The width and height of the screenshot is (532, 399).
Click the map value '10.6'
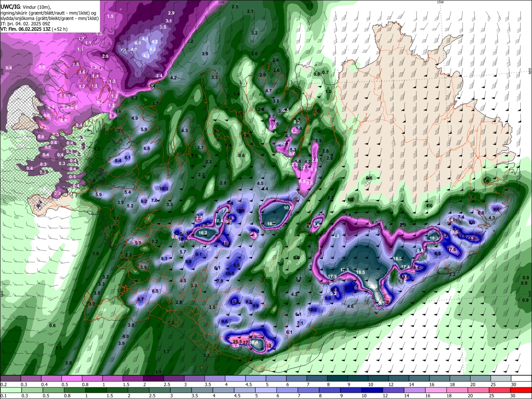pyautogui.click(x=288, y=208)
